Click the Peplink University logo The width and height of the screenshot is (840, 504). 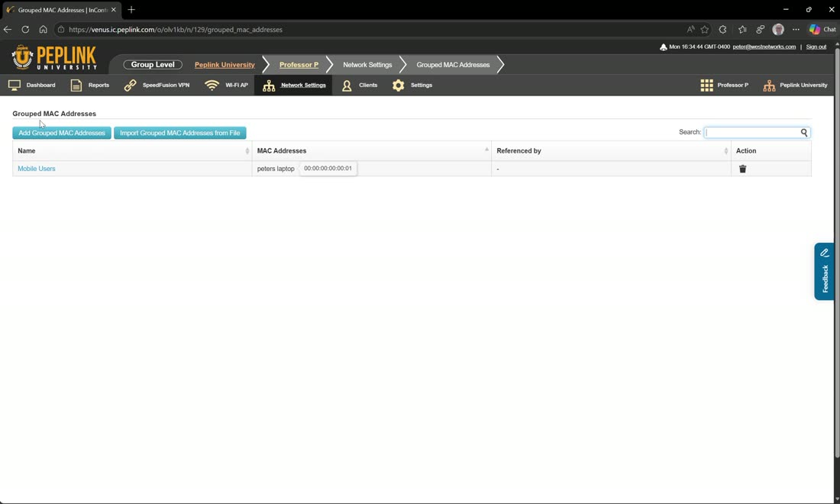pyautogui.click(x=54, y=57)
